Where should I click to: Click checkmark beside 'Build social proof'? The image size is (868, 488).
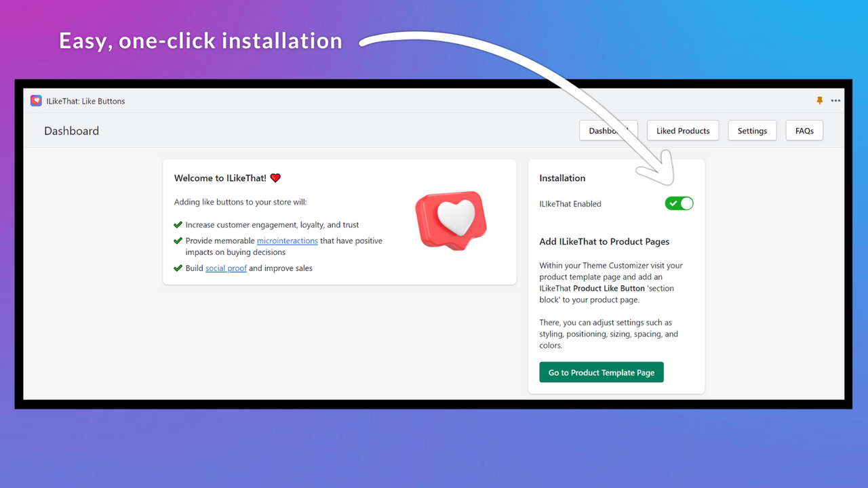pyautogui.click(x=178, y=268)
